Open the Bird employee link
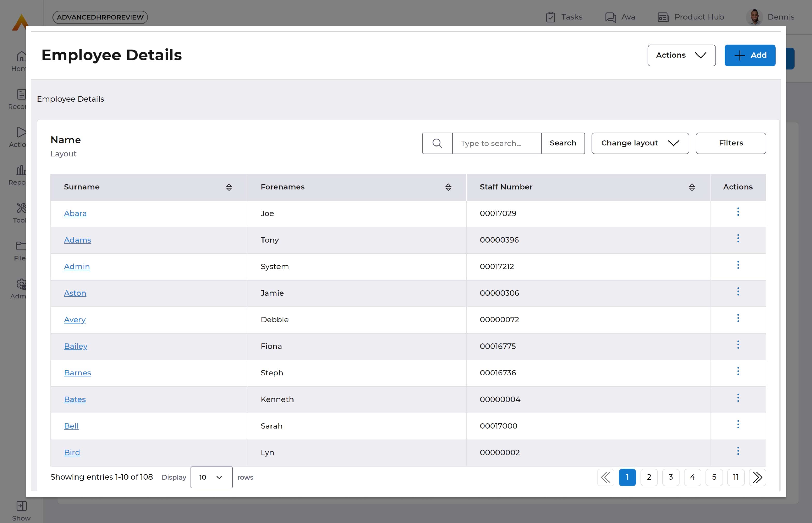 point(72,453)
